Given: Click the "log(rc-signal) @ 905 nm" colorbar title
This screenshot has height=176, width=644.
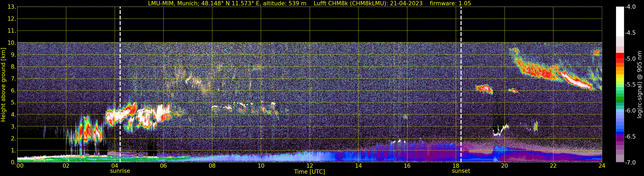Looking at the screenshot, I should click(x=640, y=85).
